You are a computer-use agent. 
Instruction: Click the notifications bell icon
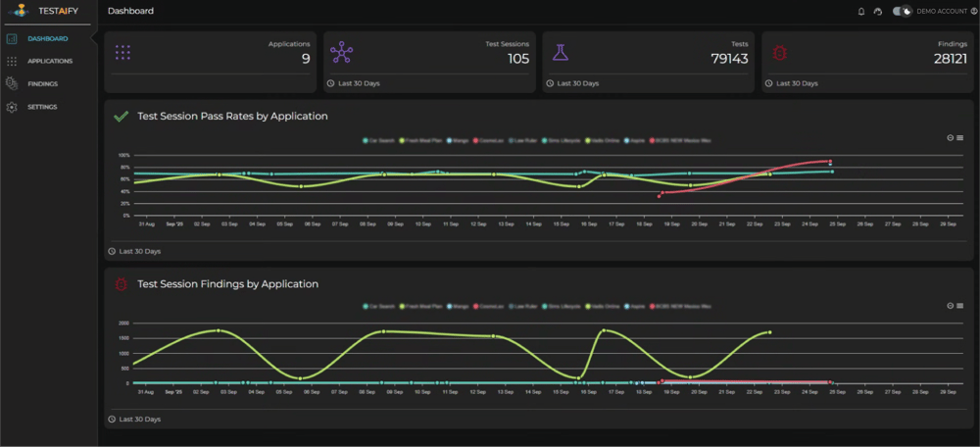(861, 12)
